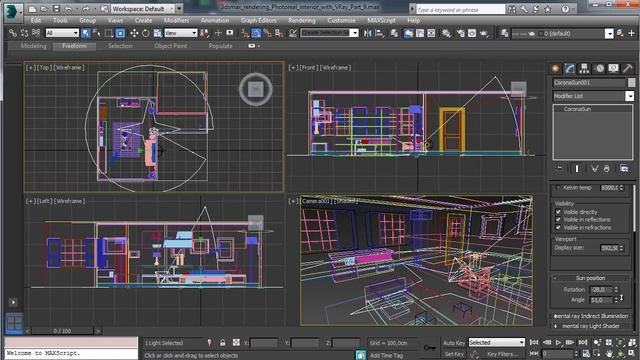Collapse the Sun position rollout
The image size is (640, 360).
tap(590, 278)
